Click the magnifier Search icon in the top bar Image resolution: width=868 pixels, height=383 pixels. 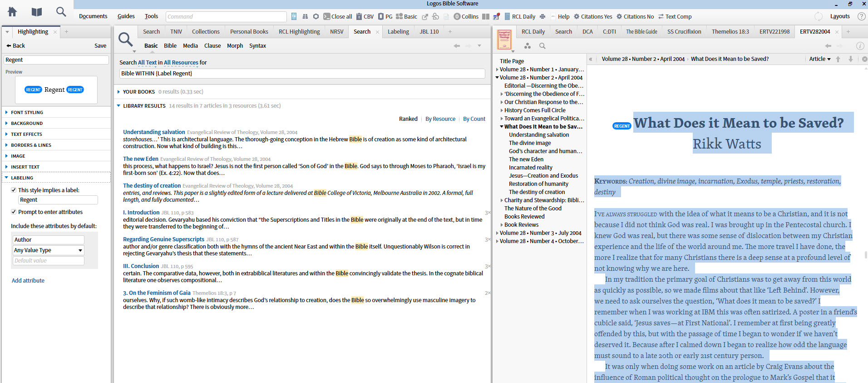click(x=61, y=12)
